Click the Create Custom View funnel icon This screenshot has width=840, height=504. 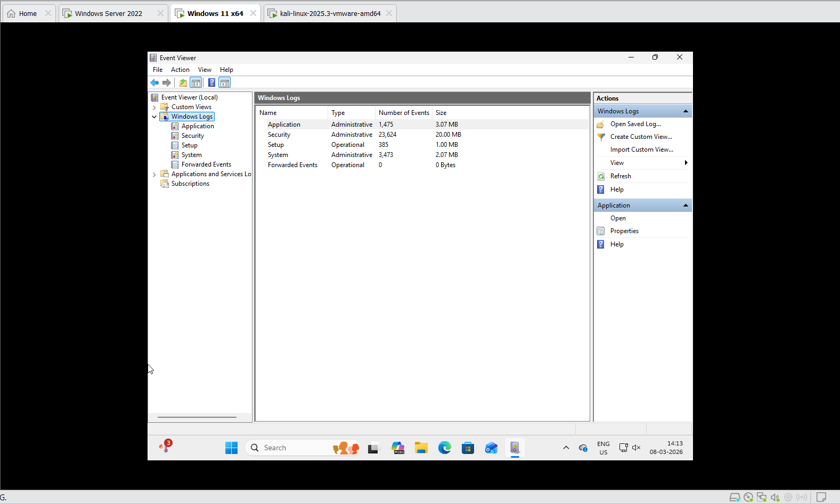pos(601,137)
